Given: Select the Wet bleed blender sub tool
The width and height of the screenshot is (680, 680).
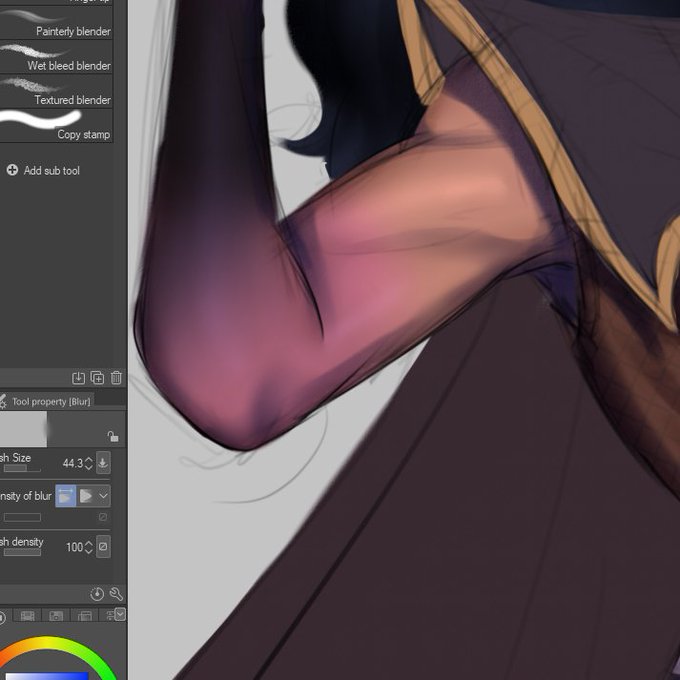Looking at the screenshot, I should click(x=56, y=57).
